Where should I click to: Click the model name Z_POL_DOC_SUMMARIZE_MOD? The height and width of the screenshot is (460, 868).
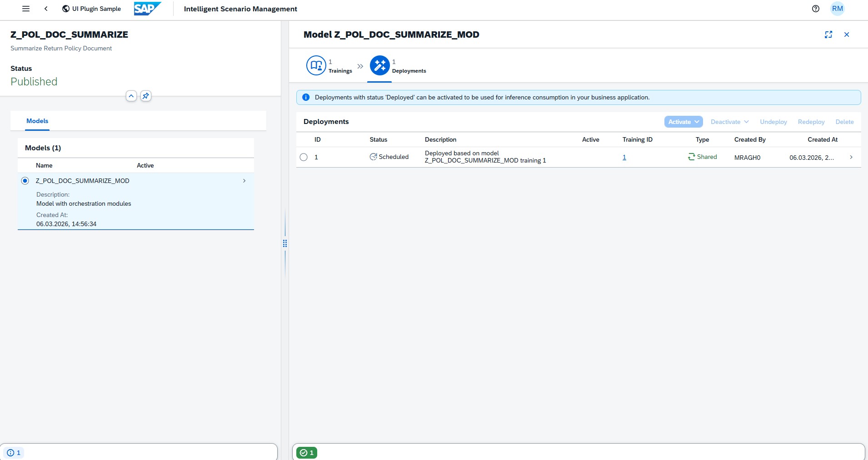(83, 181)
